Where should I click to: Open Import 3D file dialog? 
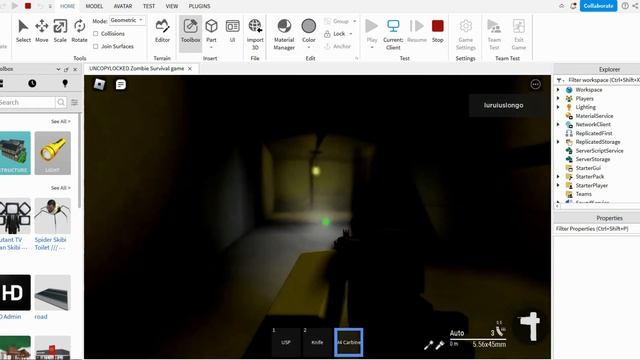[x=255, y=34]
